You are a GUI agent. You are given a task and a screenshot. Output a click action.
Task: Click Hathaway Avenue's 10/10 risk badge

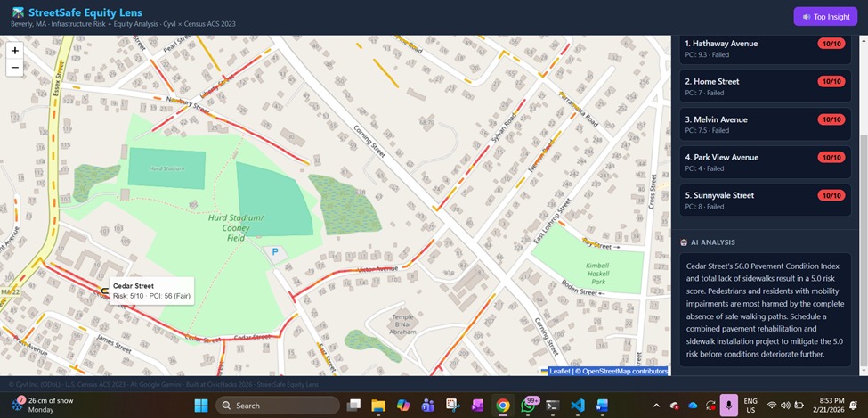[x=831, y=44]
